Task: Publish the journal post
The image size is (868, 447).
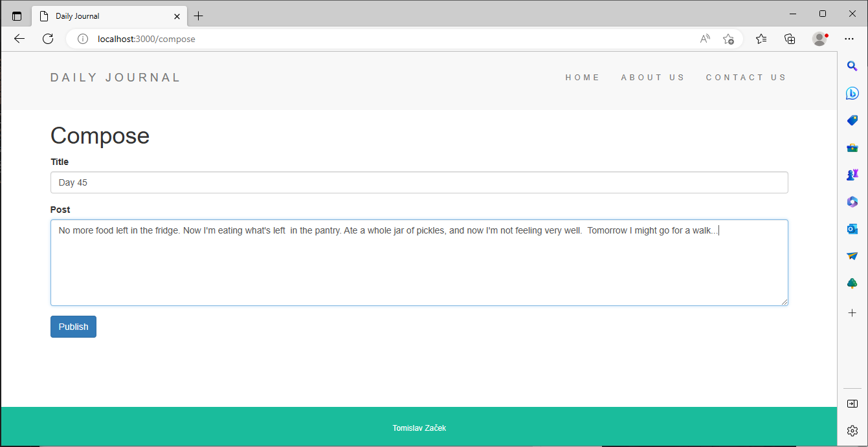Action: 73,327
